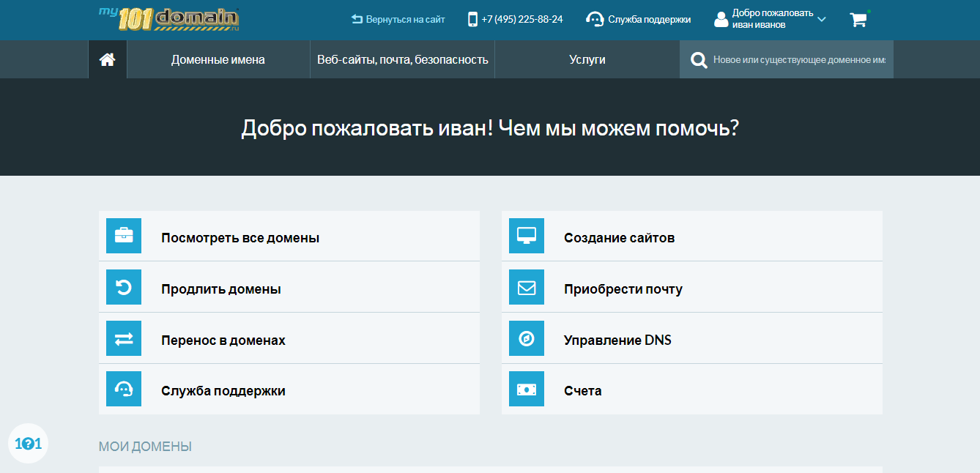Open Служба поддержки tile label
This screenshot has width=980, height=473.
tap(223, 391)
